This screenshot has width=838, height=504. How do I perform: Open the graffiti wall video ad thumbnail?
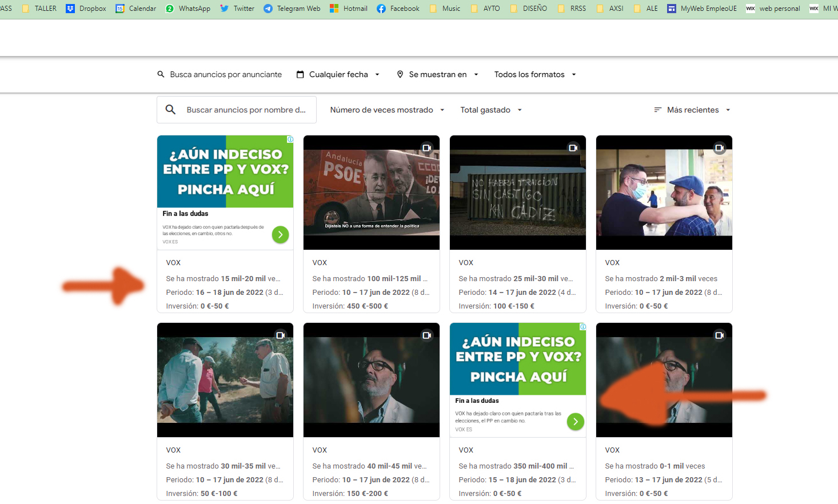click(518, 193)
